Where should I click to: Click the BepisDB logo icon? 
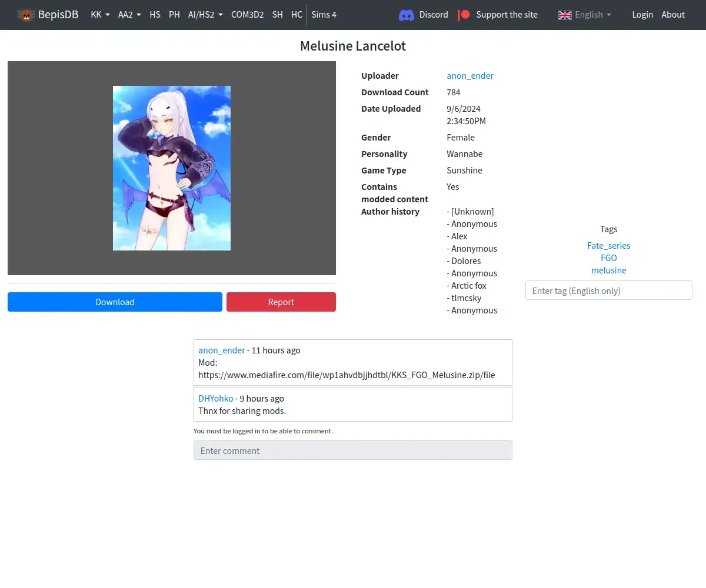[x=26, y=15]
